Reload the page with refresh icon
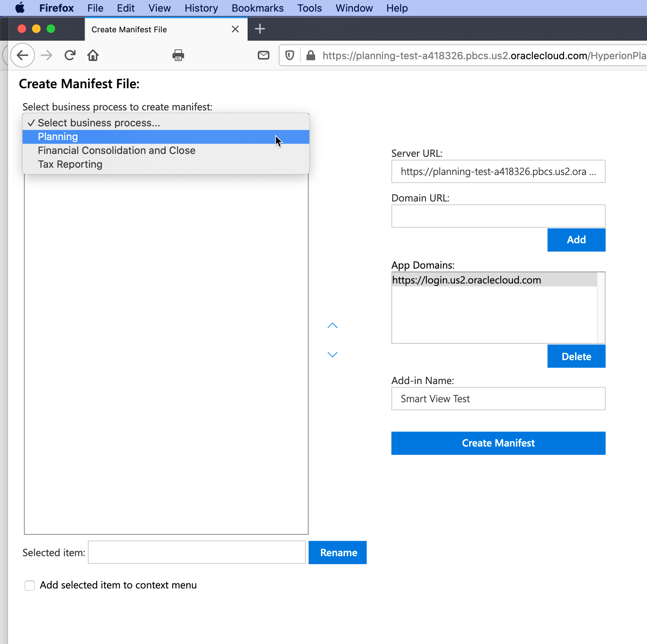Screen dimensions: 647x644 click(70, 55)
